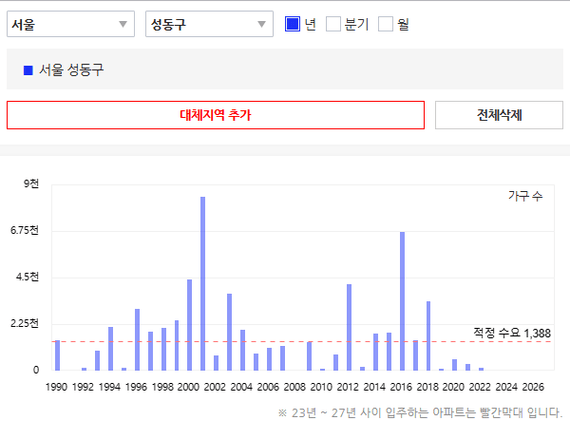Enable the 월 monthly checkbox
The height and width of the screenshot is (423, 570).
tap(385, 24)
